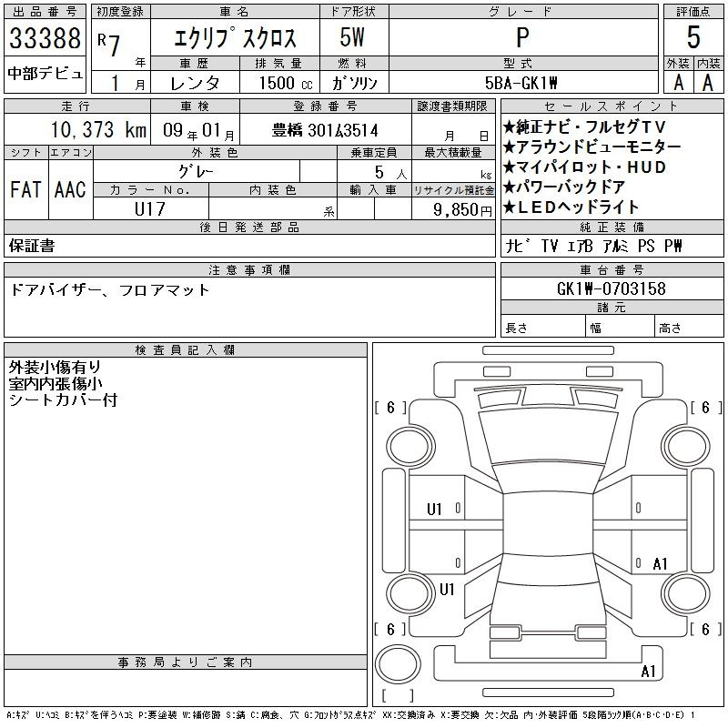Image resolution: width=728 pixels, height=728 pixels.
Task: Select the ドアバイザー、フロアマット note text
Action: point(109,290)
